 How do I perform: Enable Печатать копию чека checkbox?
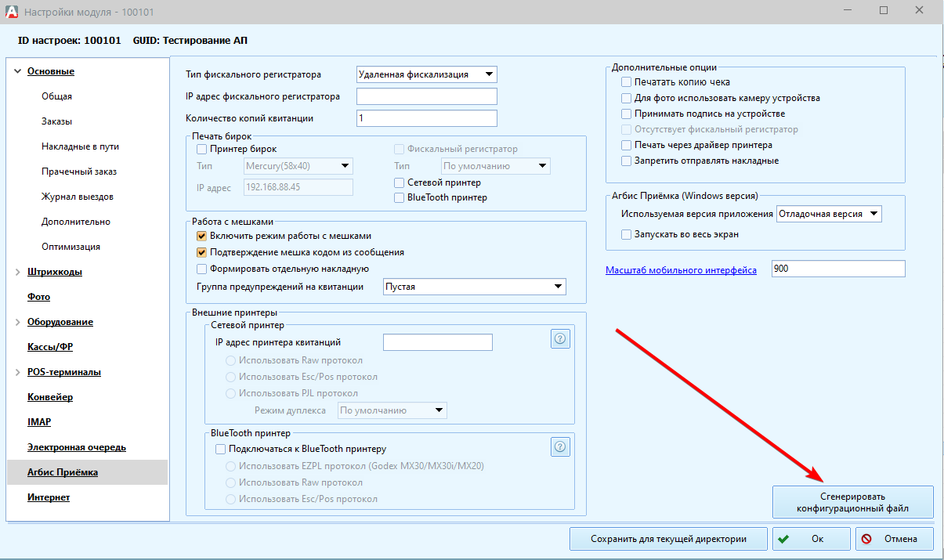click(626, 82)
